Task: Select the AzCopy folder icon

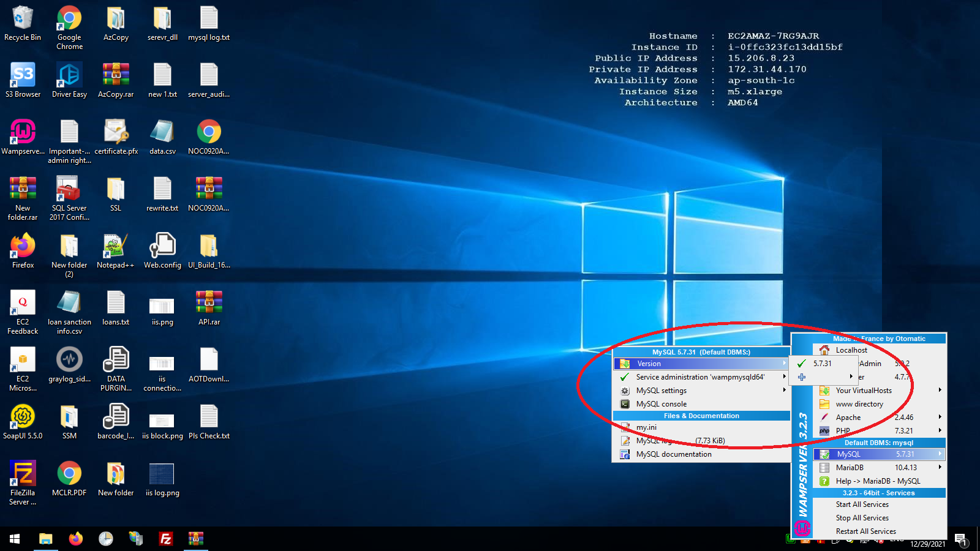Action: tap(116, 24)
